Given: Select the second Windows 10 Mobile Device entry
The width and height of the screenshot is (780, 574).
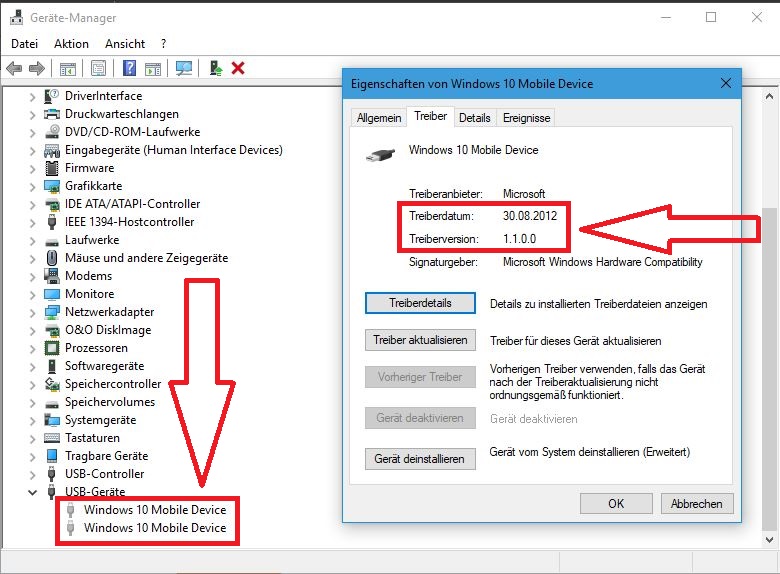Looking at the screenshot, I should pyautogui.click(x=155, y=528).
